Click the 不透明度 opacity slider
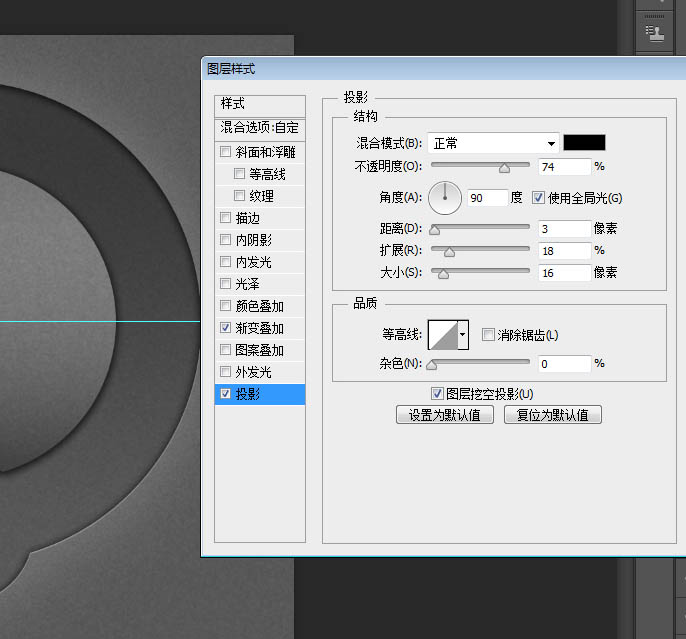The height and width of the screenshot is (639, 686). click(x=480, y=166)
